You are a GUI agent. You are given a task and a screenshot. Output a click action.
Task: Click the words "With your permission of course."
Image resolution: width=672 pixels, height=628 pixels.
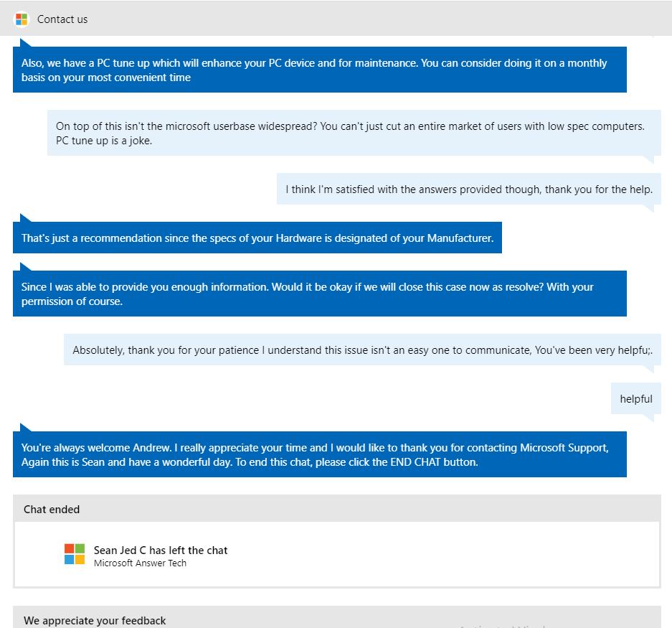click(72, 301)
